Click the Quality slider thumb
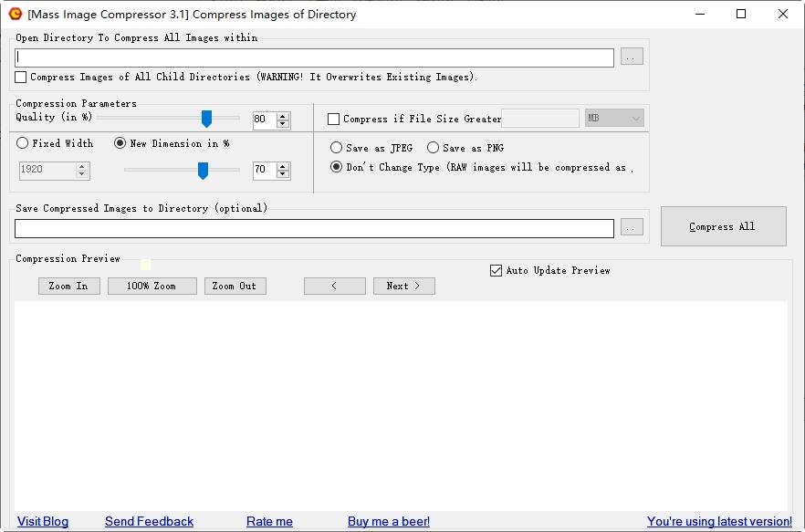 [206, 119]
